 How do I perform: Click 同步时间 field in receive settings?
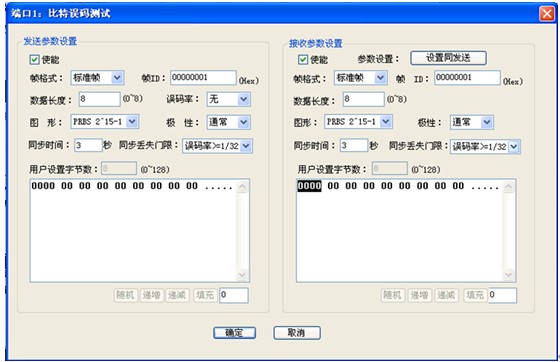point(354,145)
